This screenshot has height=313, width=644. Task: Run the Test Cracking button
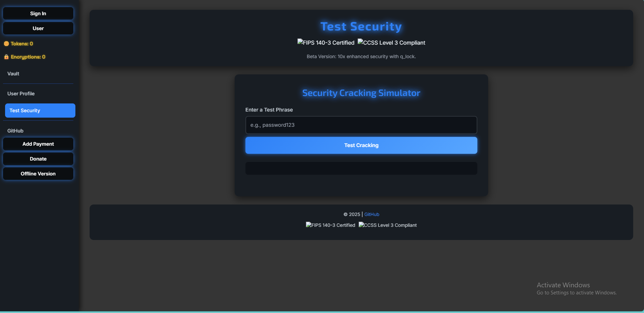pyautogui.click(x=361, y=145)
